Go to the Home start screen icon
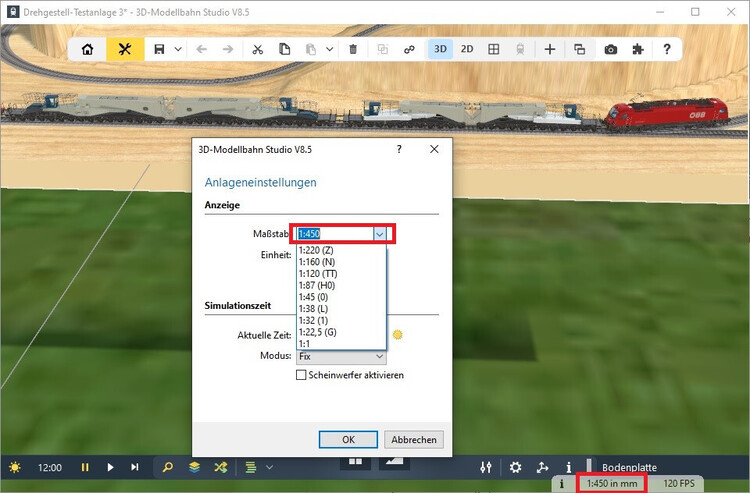This screenshot has width=750, height=493. pos(88,49)
